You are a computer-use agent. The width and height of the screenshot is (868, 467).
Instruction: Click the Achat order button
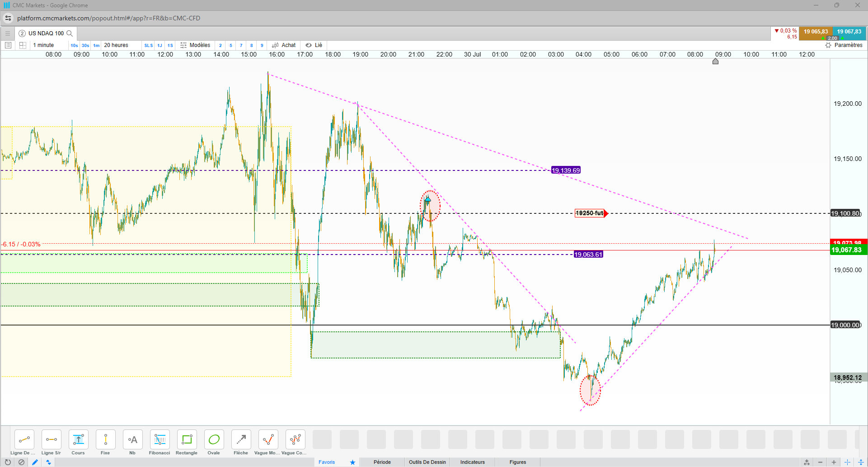point(284,45)
